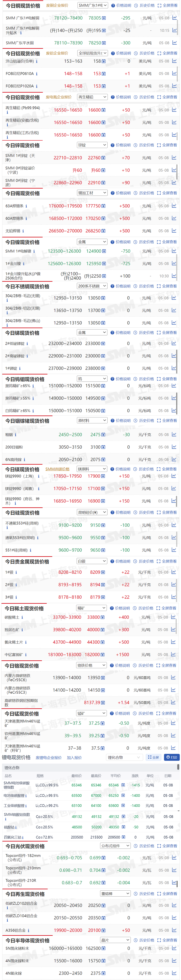Click 价格说明 icon in 今日铅现货价格 header
The image size is (181, 980).
coord(113,97)
